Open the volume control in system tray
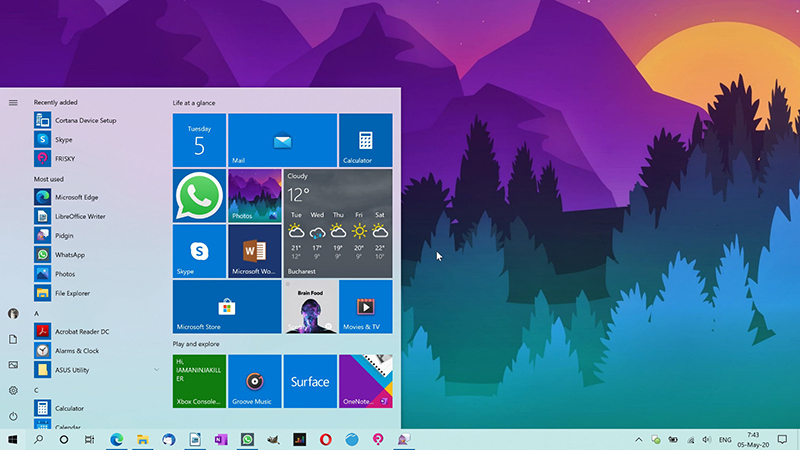Viewport: 800px width, 450px height. tap(707, 440)
